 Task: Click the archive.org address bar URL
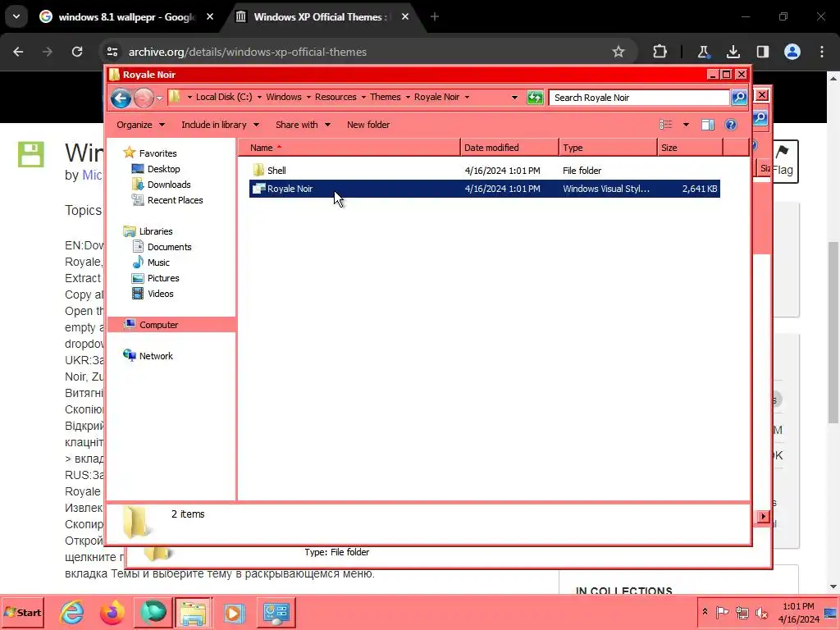248,52
